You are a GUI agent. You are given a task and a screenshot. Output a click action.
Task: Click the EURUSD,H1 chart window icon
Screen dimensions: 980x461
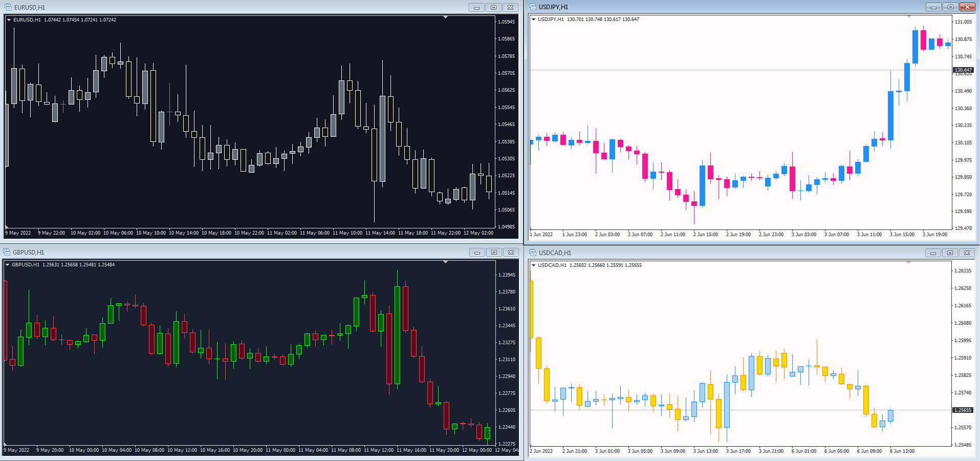click(x=8, y=7)
